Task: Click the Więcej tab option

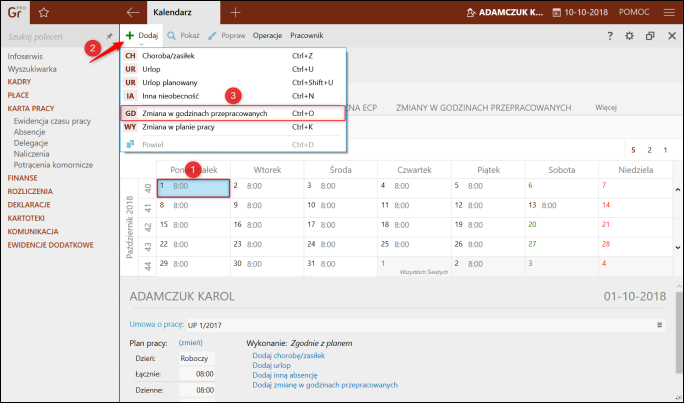Action: 605,107
